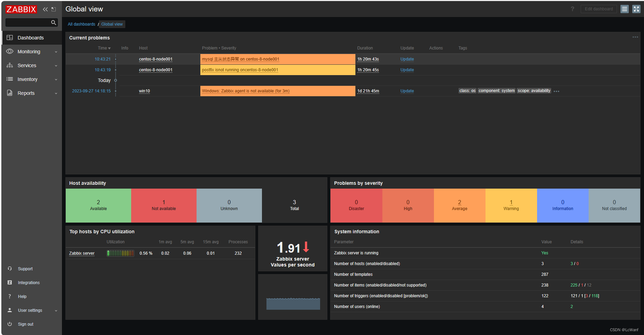Click the CPU utilization bar for Zabbix server
Image resolution: width=644 pixels, height=335 pixels.
(x=120, y=253)
